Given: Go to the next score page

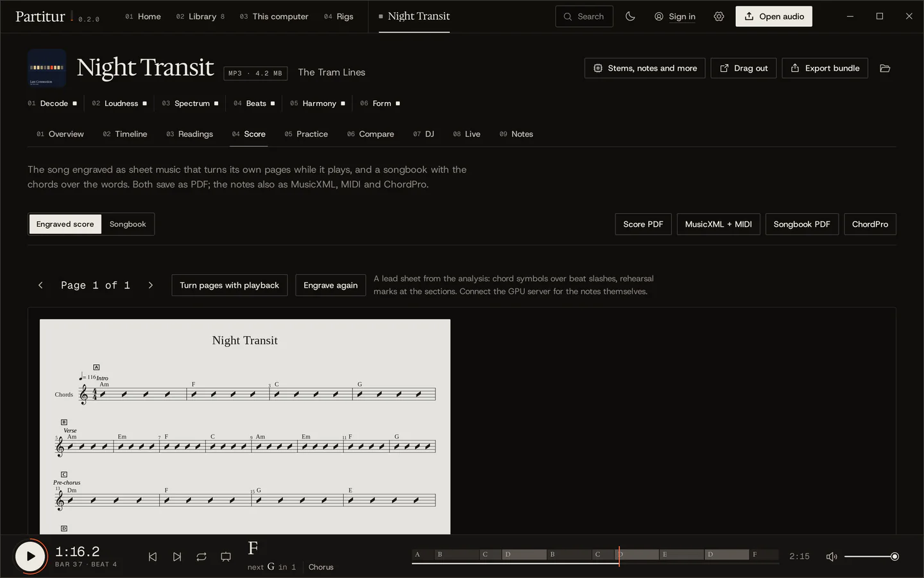Looking at the screenshot, I should click(151, 285).
